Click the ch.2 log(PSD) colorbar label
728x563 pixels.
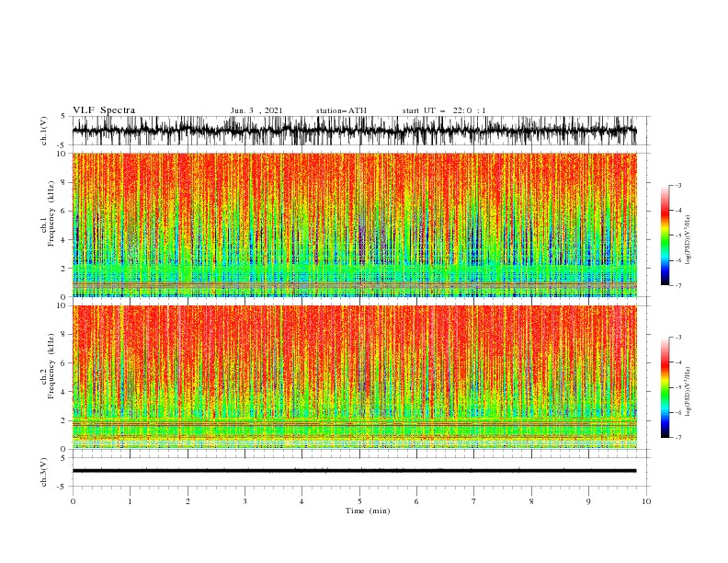(x=688, y=392)
